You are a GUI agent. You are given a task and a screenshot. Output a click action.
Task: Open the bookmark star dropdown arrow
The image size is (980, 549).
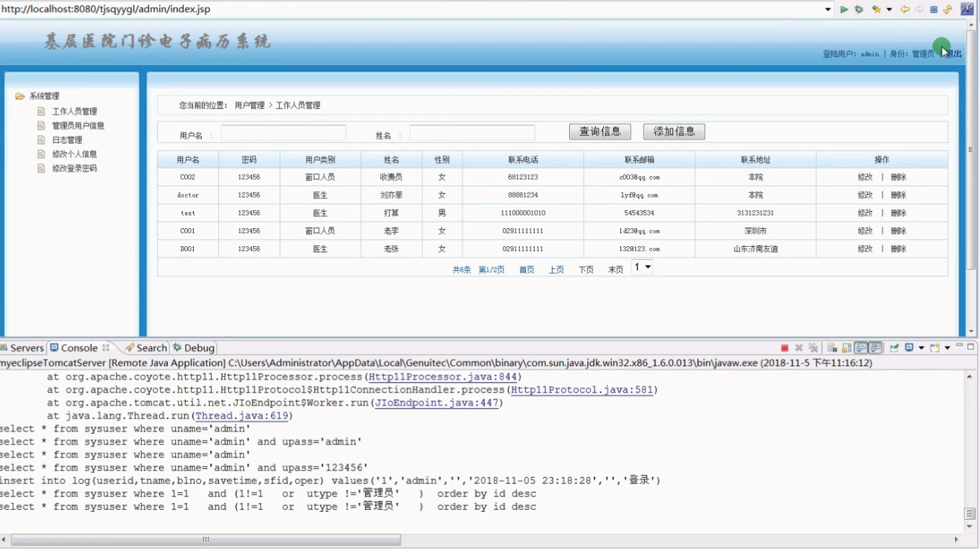click(889, 9)
